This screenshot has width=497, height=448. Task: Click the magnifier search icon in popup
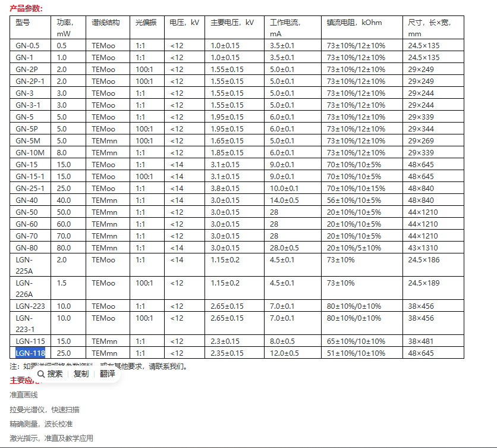pos(40,374)
